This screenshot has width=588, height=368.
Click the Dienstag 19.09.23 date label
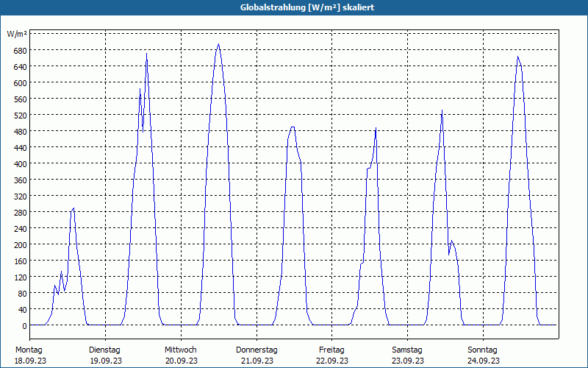coord(105,355)
